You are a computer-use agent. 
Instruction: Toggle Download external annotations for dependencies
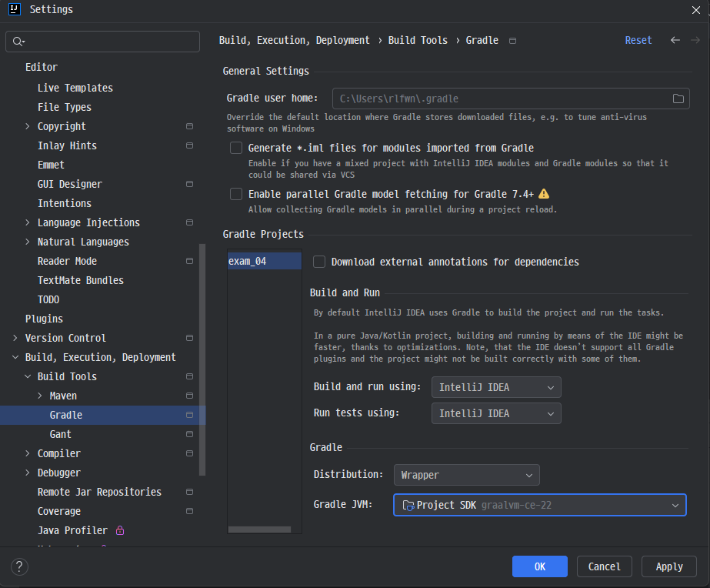point(319,262)
